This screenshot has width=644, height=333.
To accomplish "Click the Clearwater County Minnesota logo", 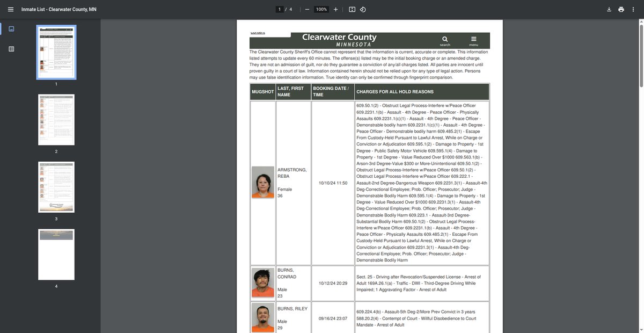I will click(339, 40).
